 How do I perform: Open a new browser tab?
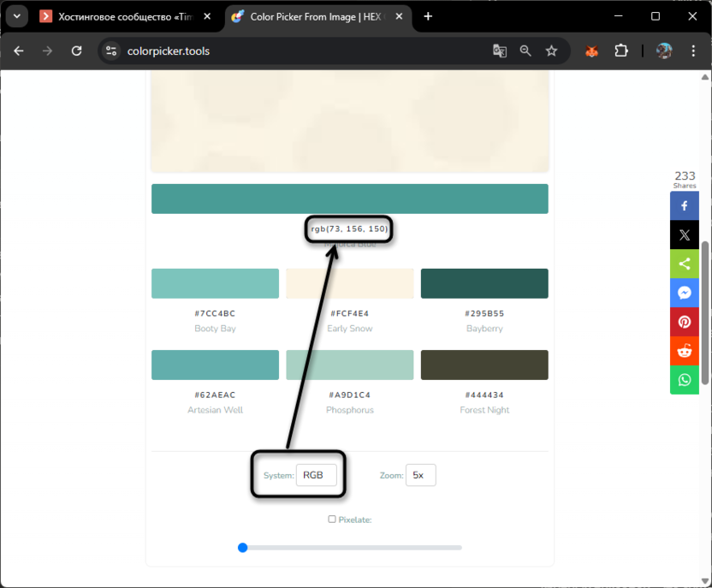click(428, 17)
